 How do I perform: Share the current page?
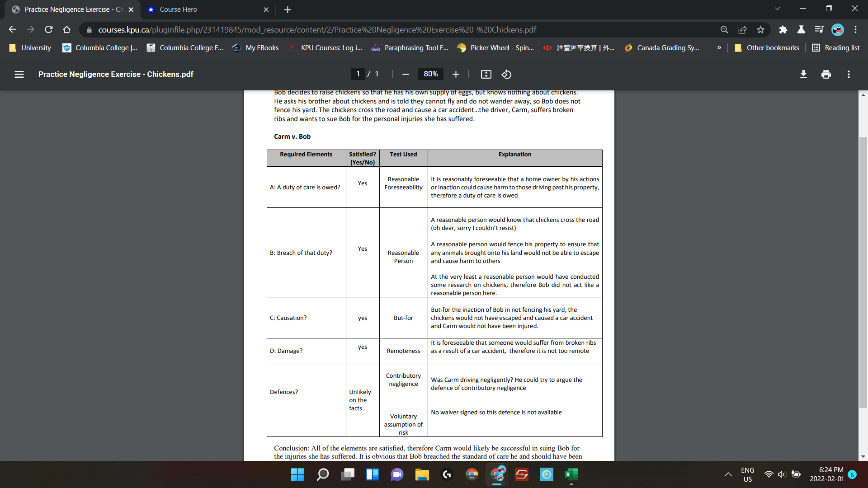[x=742, y=29]
